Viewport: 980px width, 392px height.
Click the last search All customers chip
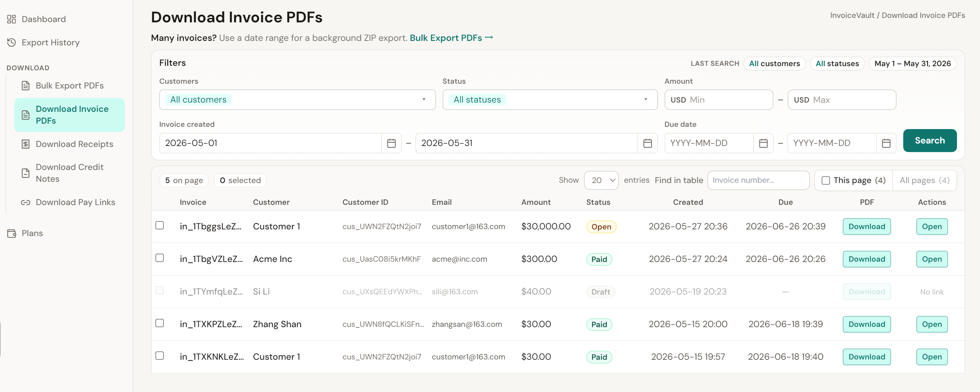tap(774, 64)
